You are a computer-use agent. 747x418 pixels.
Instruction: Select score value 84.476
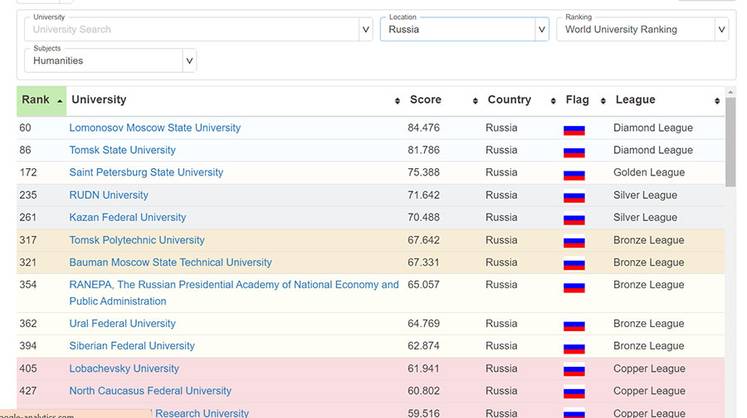[x=424, y=128]
